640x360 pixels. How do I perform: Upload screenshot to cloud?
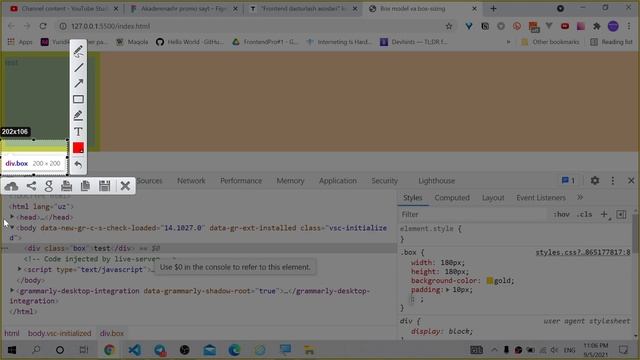11,186
